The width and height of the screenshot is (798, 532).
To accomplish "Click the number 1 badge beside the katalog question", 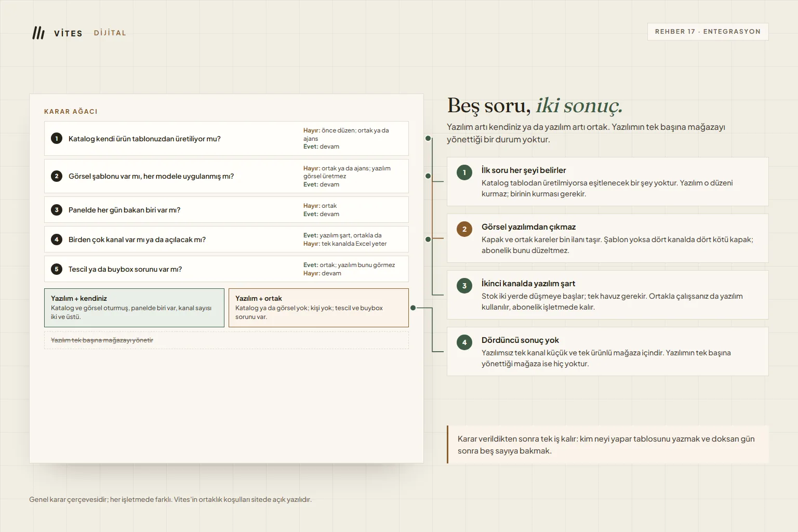I will point(57,139).
